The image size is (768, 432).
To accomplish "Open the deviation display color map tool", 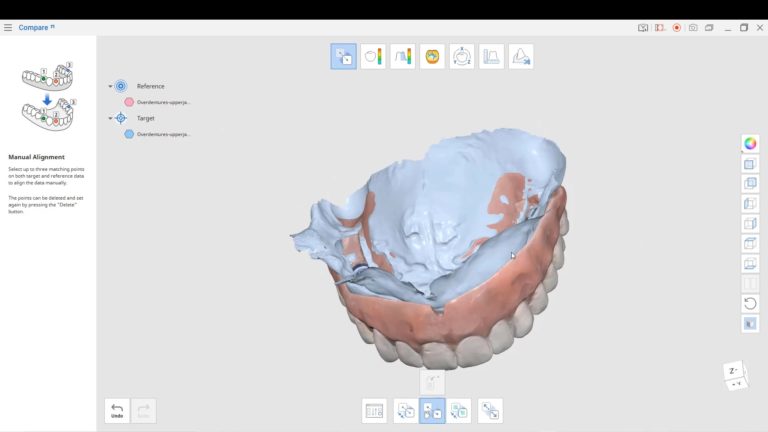I will [373, 56].
